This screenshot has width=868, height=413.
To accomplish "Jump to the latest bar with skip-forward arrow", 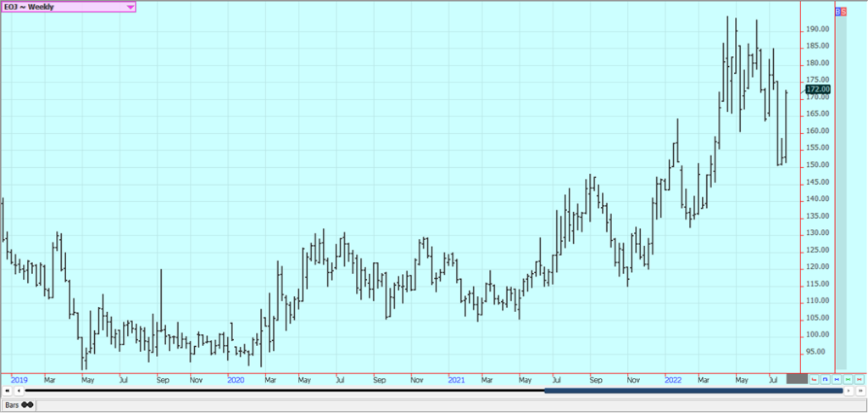I will [860, 391].
